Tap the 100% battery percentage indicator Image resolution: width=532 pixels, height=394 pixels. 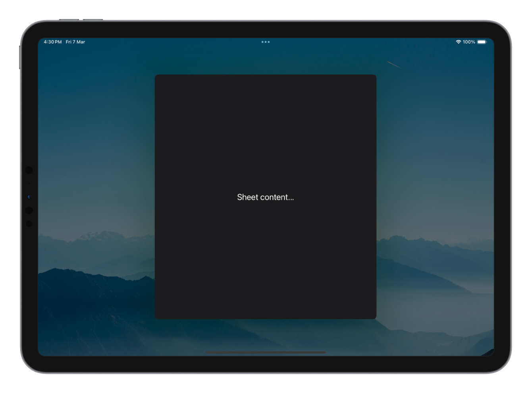coord(468,42)
